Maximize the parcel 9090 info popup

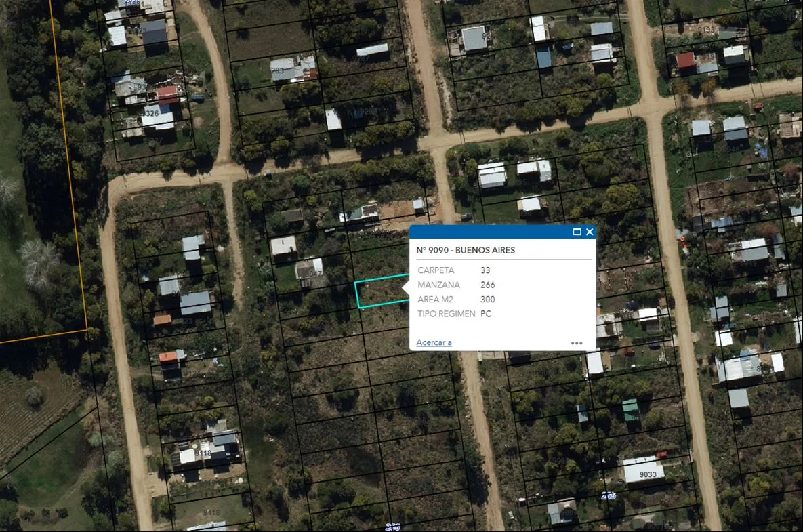[577, 232]
